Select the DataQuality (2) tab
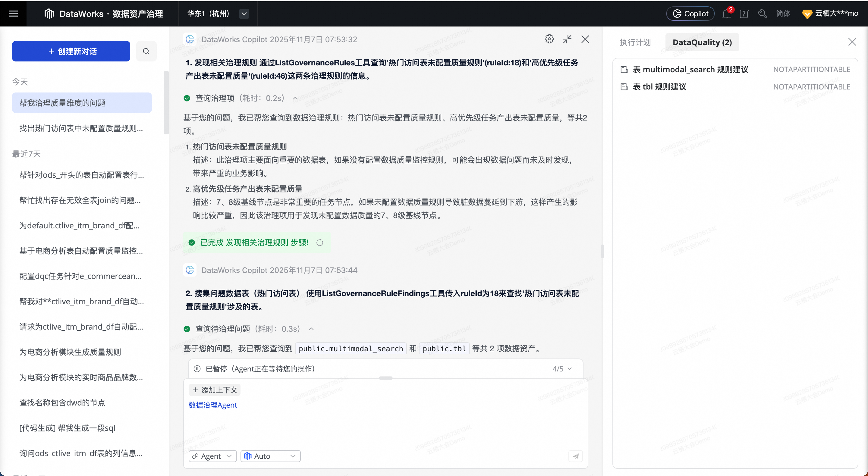Viewport: 868px width, 476px height. pos(702,42)
